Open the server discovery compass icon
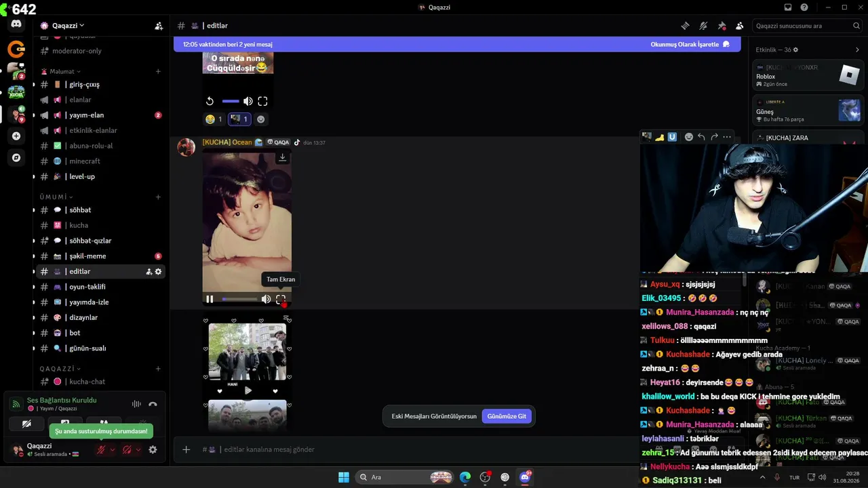The image size is (868, 488). pyautogui.click(x=16, y=157)
